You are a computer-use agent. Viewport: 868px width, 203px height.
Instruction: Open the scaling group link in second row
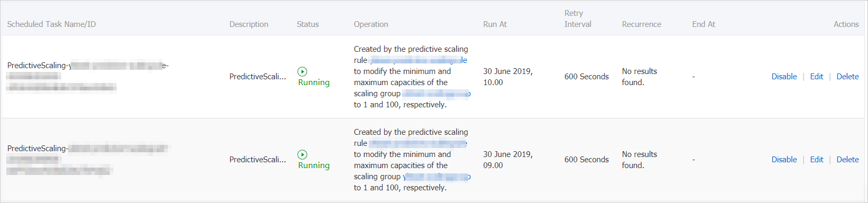(436, 177)
